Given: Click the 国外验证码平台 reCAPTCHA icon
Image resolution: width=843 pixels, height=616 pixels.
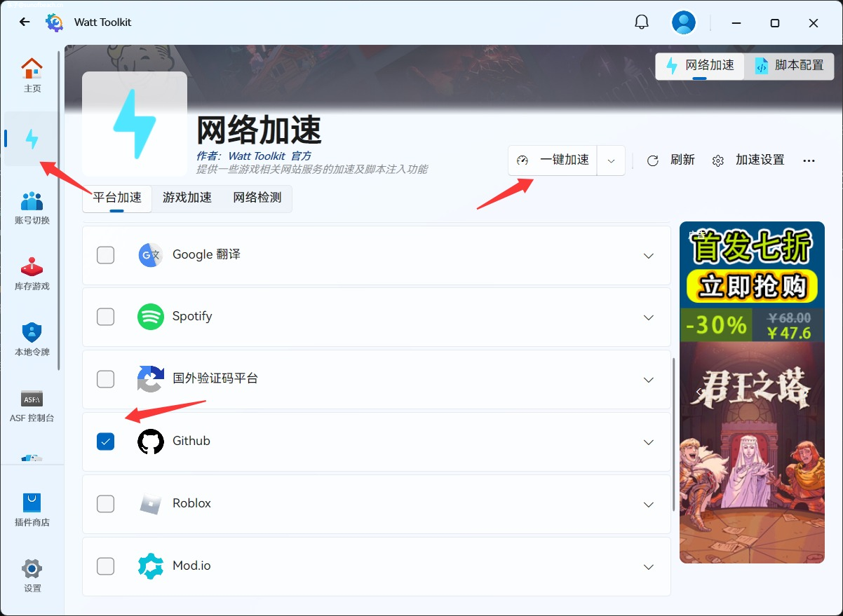Looking at the screenshot, I should (x=150, y=379).
